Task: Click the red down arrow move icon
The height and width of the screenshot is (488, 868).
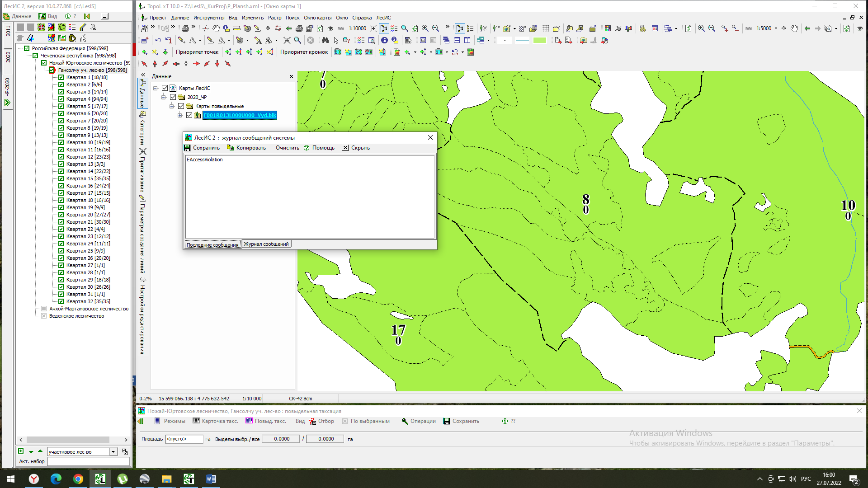Action: (217, 64)
